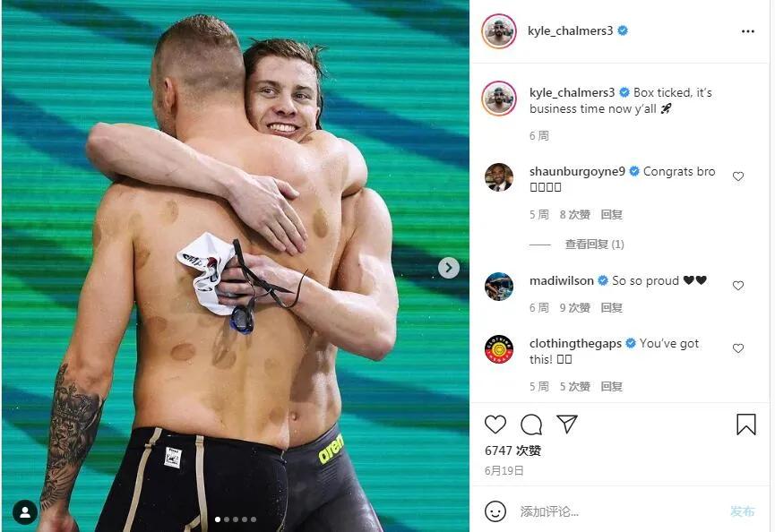
Task: Like shaunburgoyne9's comment
Action: (738, 176)
